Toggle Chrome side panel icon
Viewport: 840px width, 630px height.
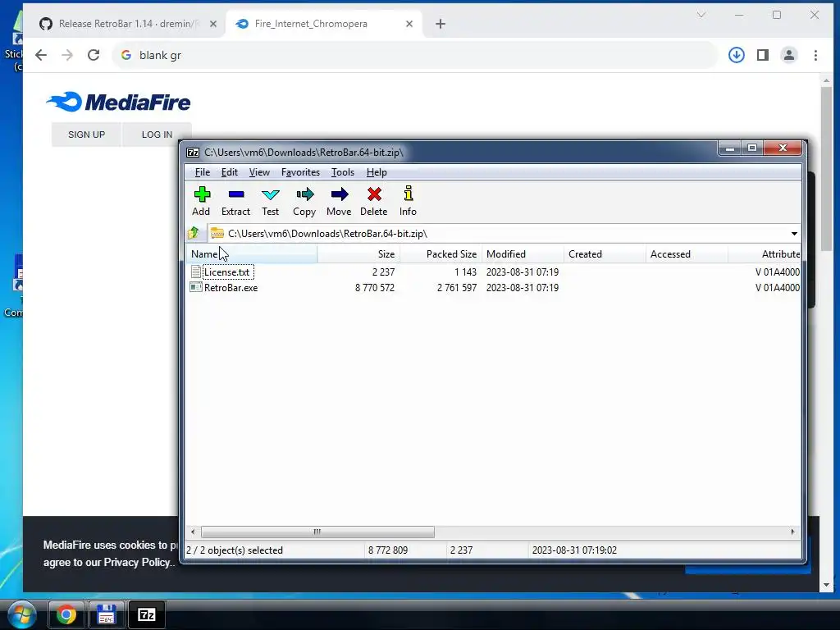click(763, 55)
